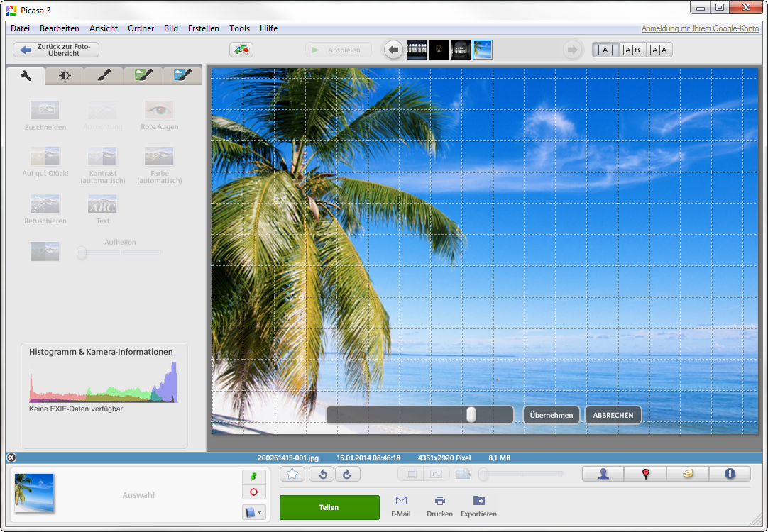Image resolution: width=768 pixels, height=532 pixels.
Task: Open the Bild menu
Action: 170,28
